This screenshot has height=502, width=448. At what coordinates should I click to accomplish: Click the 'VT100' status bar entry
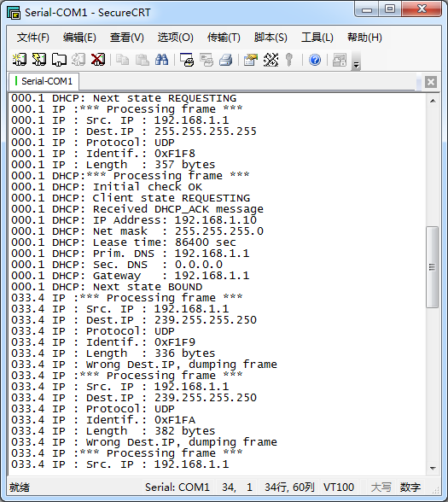click(x=339, y=487)
